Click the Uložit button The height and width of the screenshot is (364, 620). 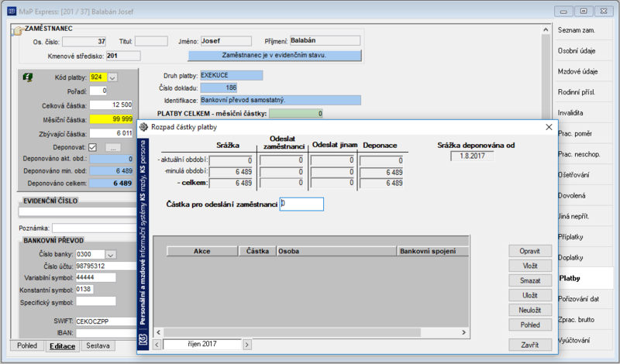point(530,295)
